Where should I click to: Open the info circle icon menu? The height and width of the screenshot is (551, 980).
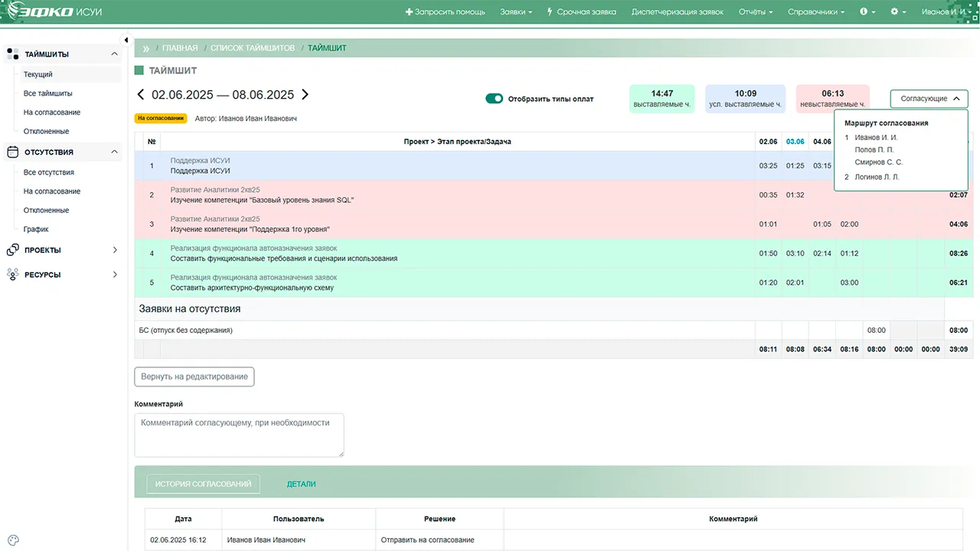pyautogui.click(x=867, y=12)
